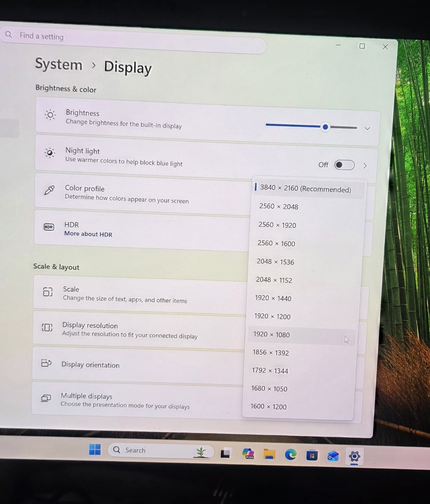Close the Settings window
The image size is (430, 504).
click(x=385, y=47)
